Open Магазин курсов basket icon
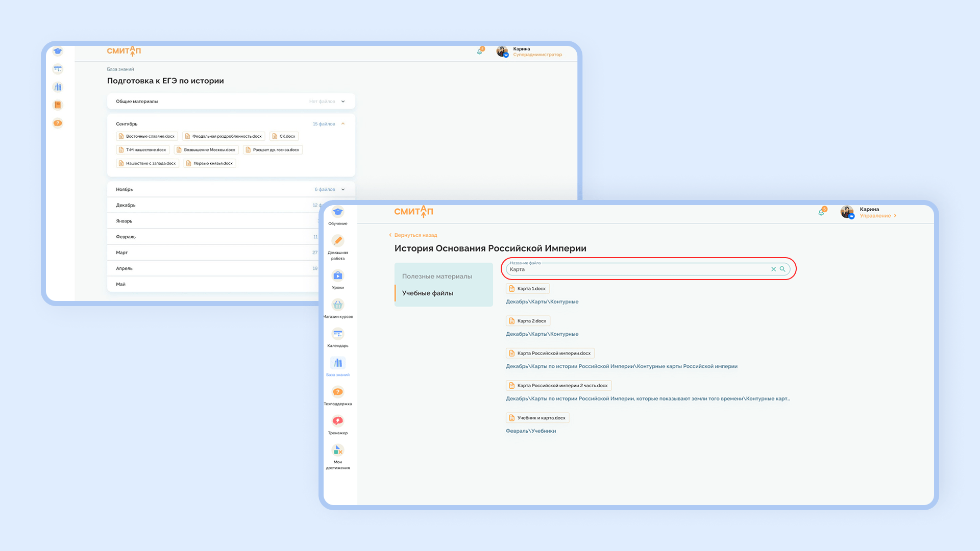The image size is (980, 551). point(338,305)
